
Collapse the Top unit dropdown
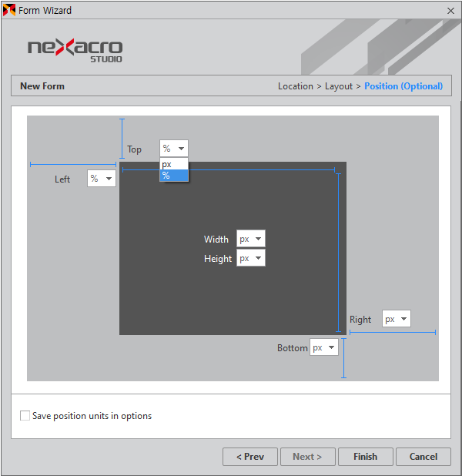(x=174, y=149)
